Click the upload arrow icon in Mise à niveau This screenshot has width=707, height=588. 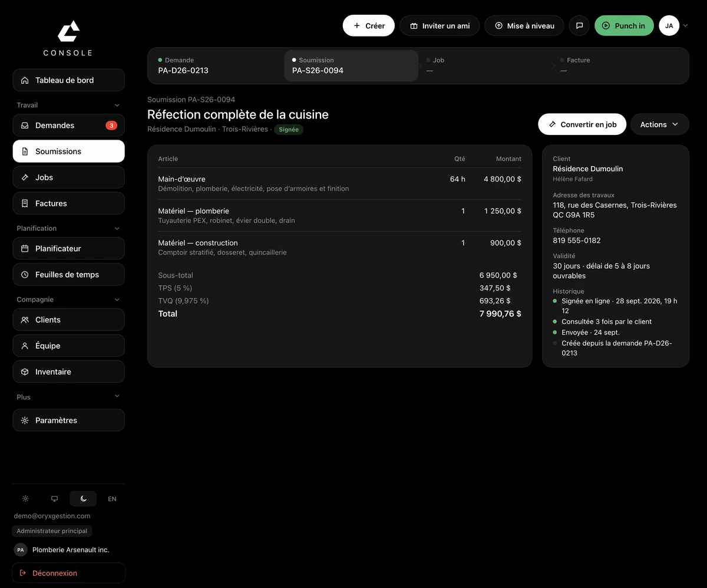[x=498, y=26]
